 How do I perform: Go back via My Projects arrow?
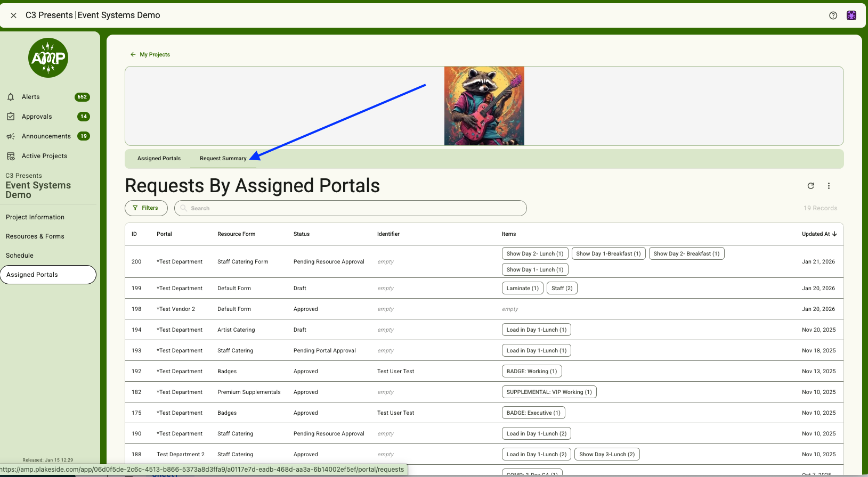pyautogui.click(x=133, y=54)
